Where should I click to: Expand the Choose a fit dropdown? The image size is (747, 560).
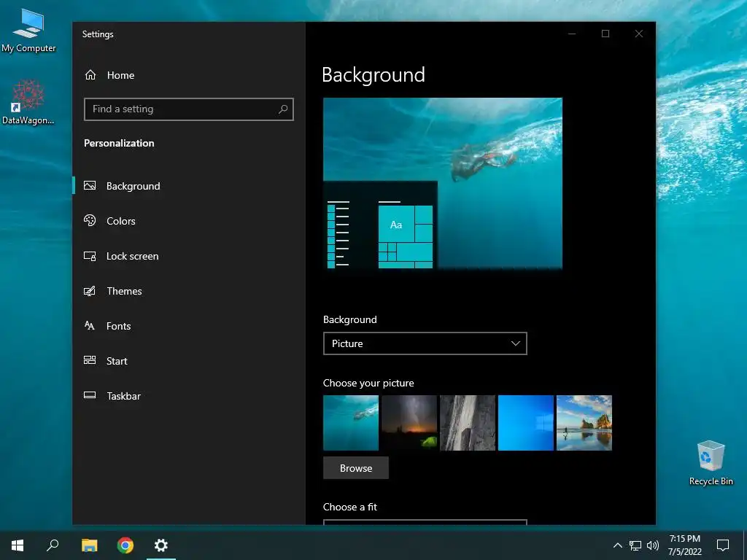(425, 522)
